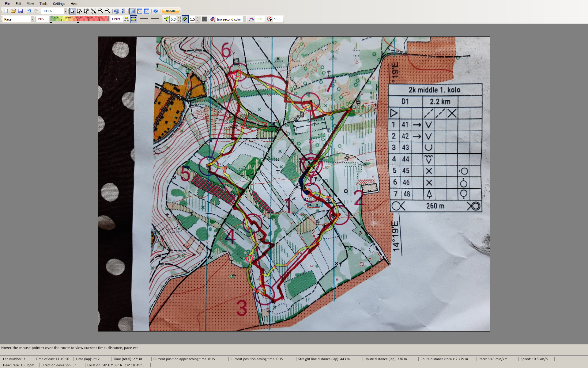Toggle bottom panel layout button
The image size is (588, 368).
(x=147, y=11)
